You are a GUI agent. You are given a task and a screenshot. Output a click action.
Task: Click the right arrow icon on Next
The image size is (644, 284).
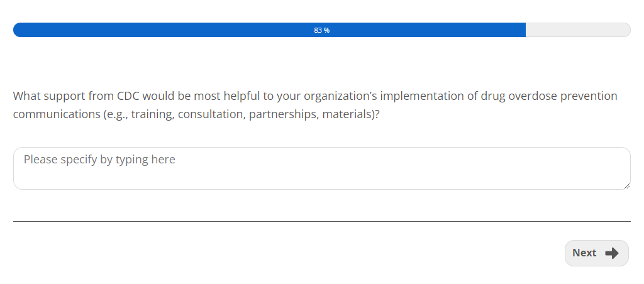611,253
